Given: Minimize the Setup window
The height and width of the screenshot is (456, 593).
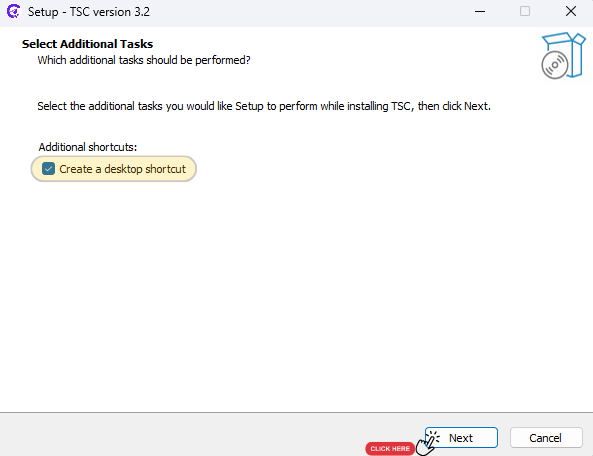Looking at the screenshot, I should coord(480,11).
